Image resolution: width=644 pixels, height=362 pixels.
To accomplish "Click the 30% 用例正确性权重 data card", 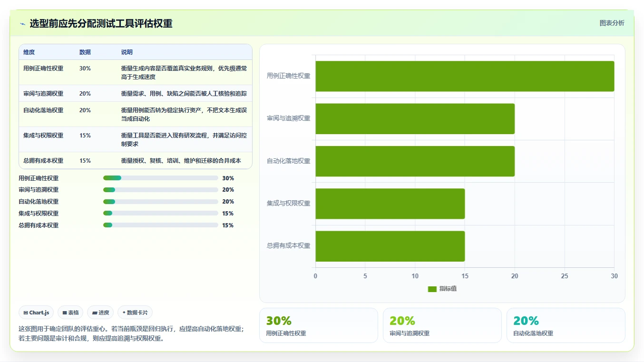I will coord(319,325).
